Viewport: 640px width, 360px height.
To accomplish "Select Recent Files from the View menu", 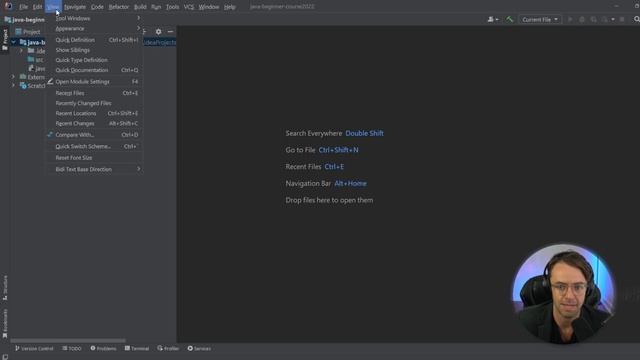I will click(94, 93).
